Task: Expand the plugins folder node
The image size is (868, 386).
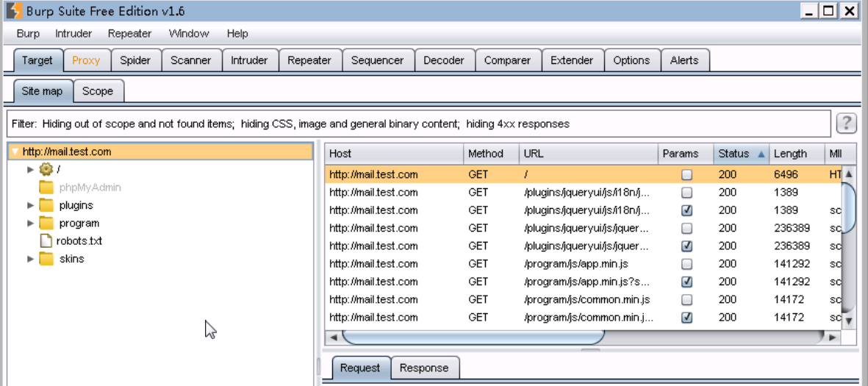Action: [30, 205]
